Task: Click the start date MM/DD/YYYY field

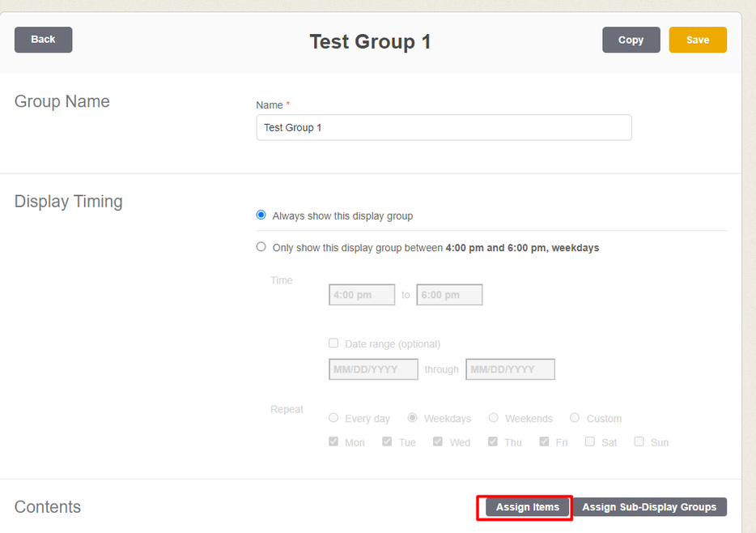Action: 373,369
